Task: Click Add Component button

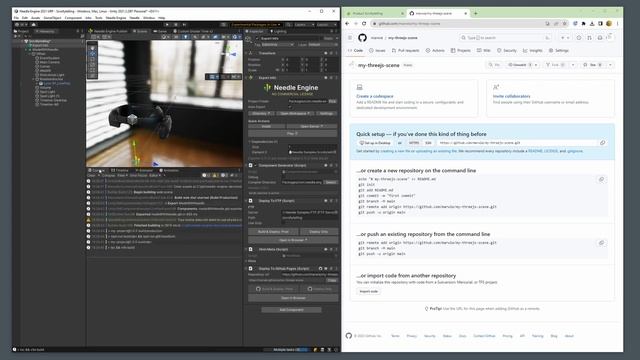Action: pos(291,310)
